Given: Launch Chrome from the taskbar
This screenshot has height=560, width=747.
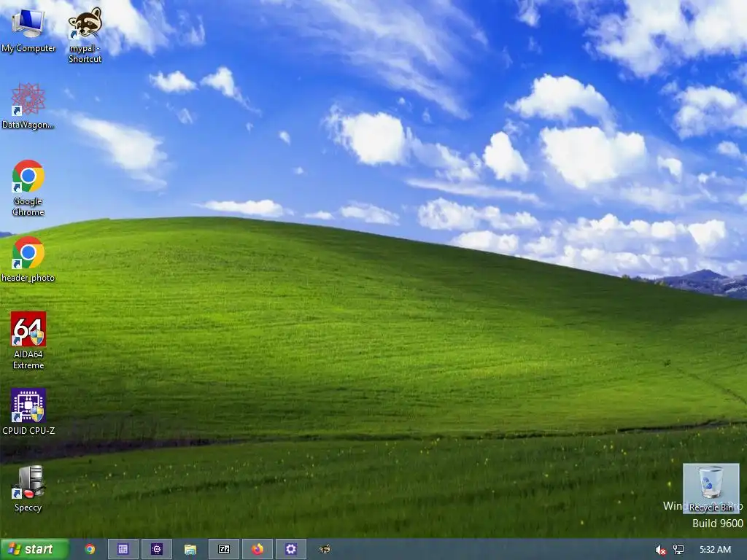Looking at the screenshot, I should 90,549.
